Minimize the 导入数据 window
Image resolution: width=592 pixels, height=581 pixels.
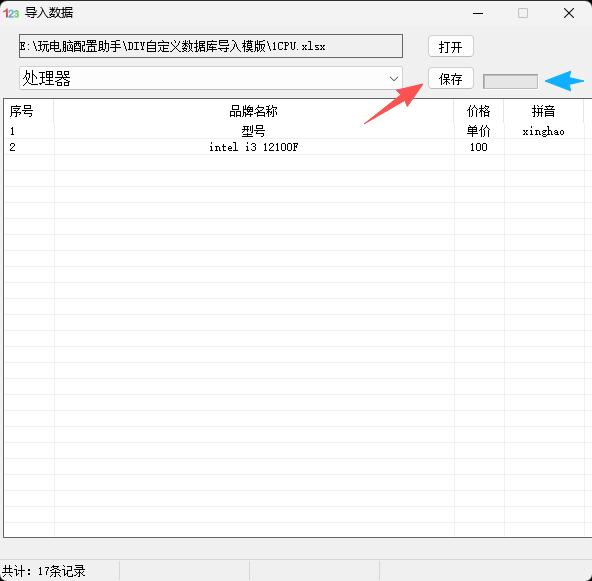coord(478,13)
